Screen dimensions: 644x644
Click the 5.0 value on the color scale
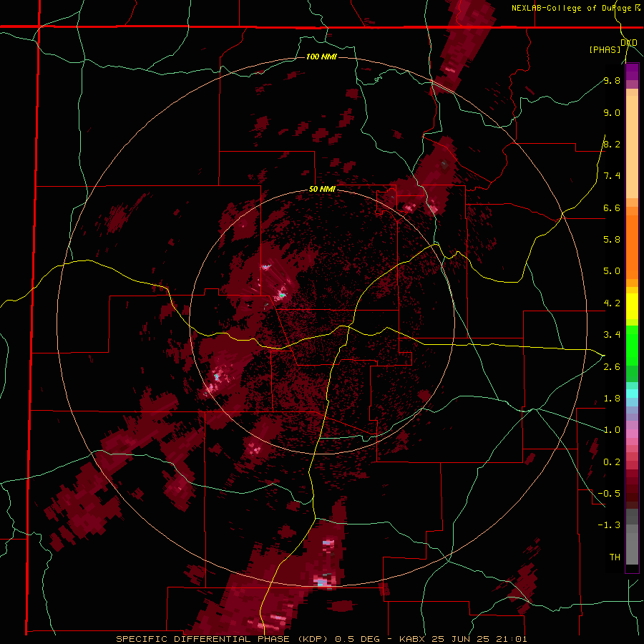pyautogui.click(x=612, y=271)
